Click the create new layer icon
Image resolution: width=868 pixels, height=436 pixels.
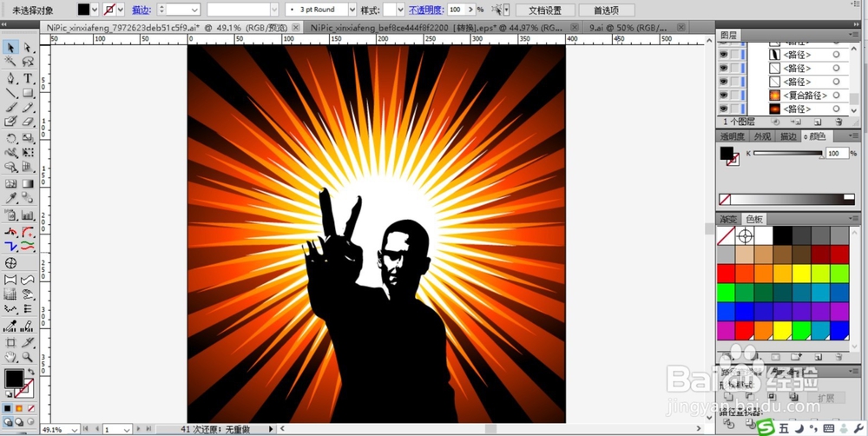tap(819, 122)
